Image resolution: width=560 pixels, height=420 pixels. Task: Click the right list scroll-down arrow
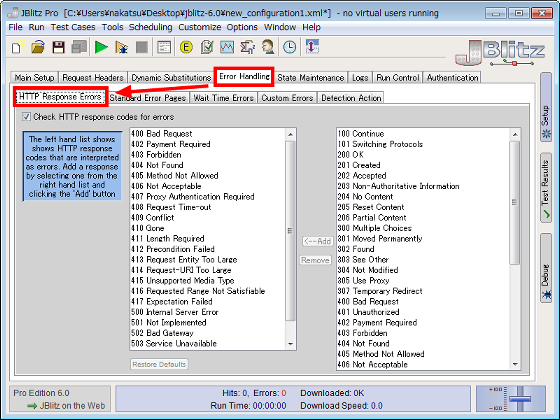click(x=515, y=364)
